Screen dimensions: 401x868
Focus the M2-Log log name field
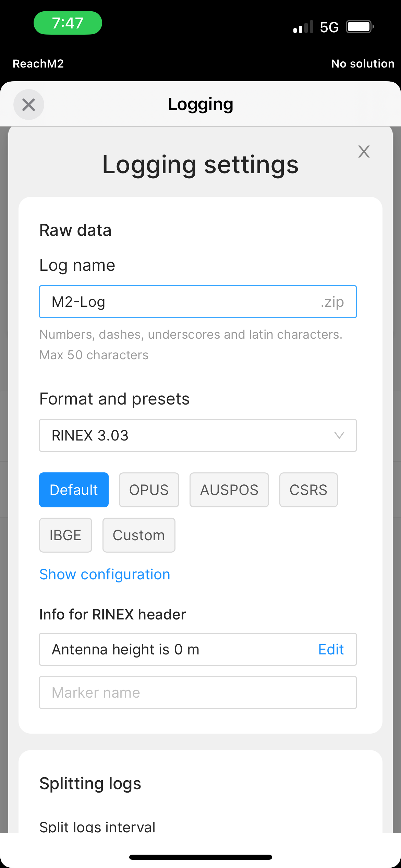[198, 302]
